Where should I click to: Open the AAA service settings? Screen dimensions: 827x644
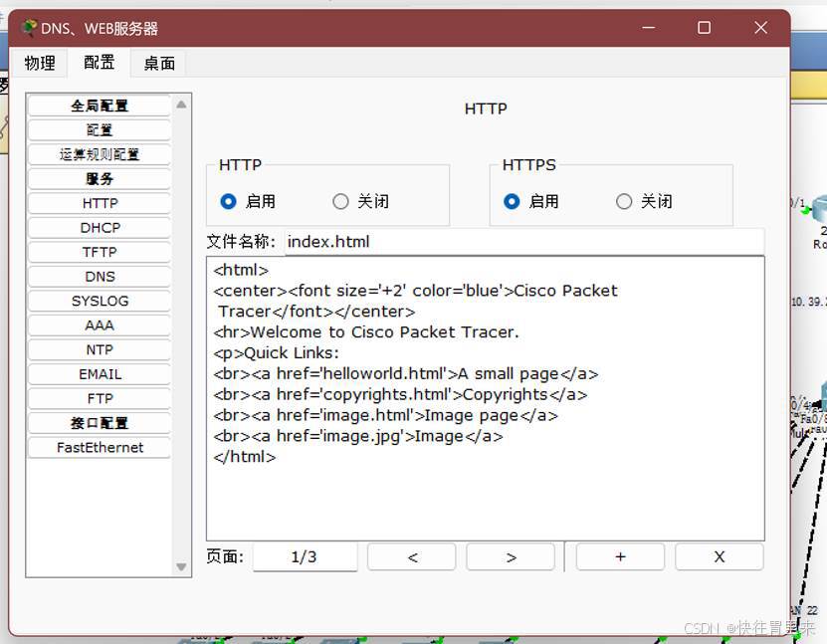[100, 325]
